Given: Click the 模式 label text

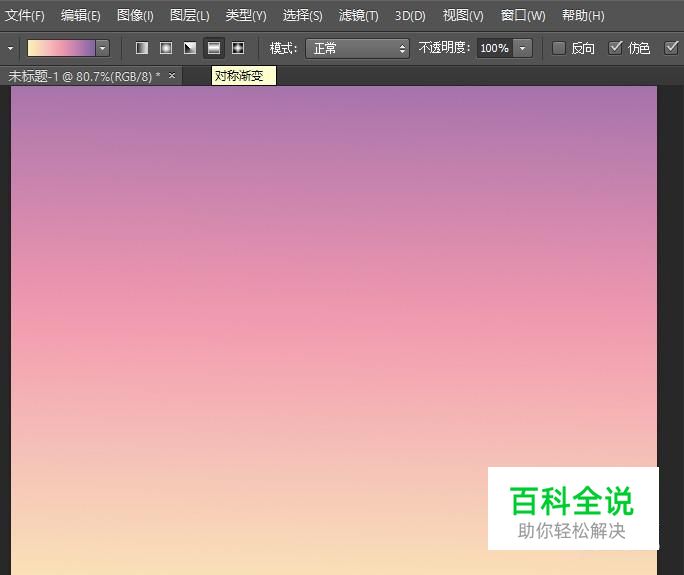Looking at the screenshot, I should coord(284,48).
